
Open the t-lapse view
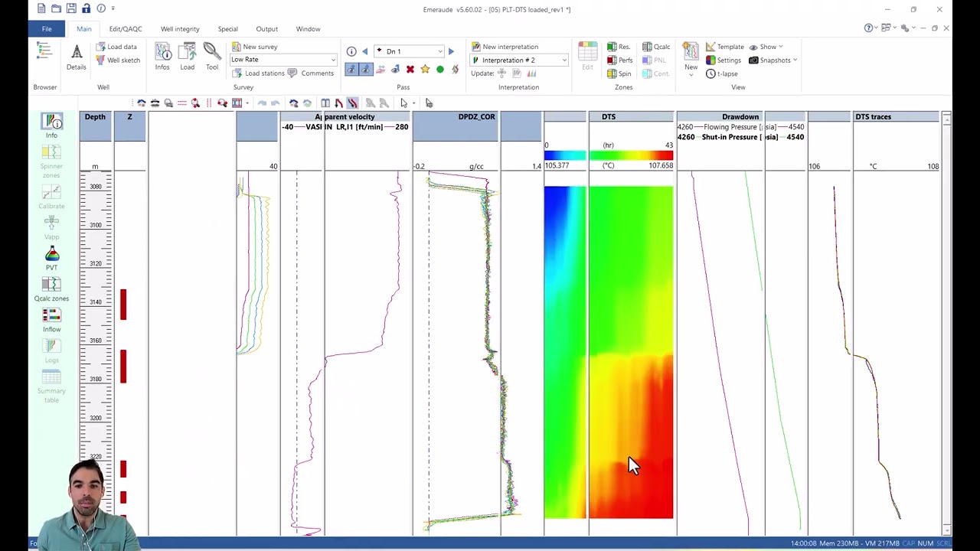pyautogui.click(x=721, y=73)
